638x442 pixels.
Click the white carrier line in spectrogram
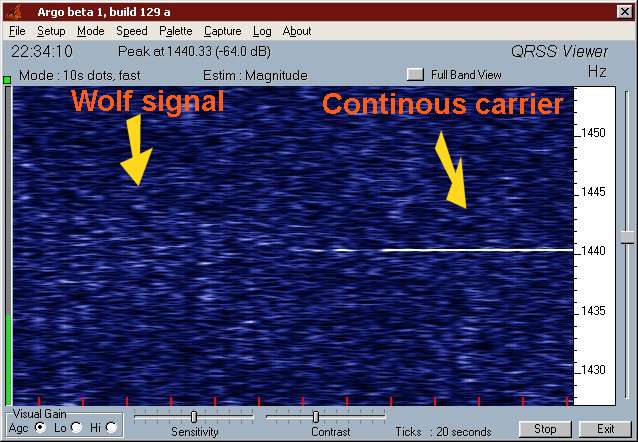point(477,250)
